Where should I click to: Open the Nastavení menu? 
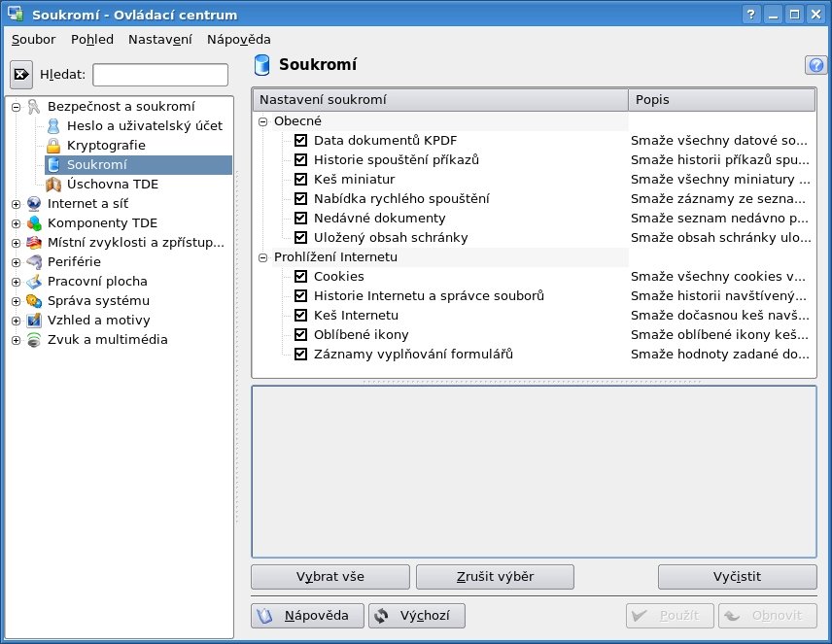point(160,39)
